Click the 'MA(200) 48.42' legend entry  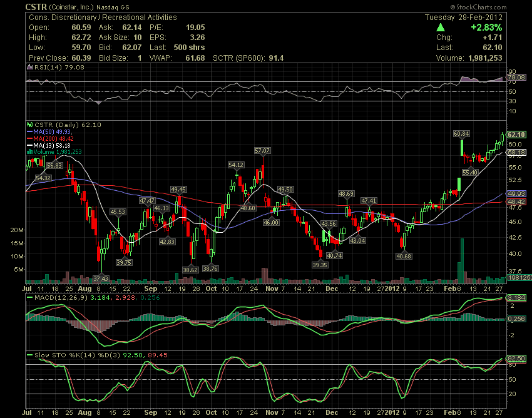click(x=53, y=138)
